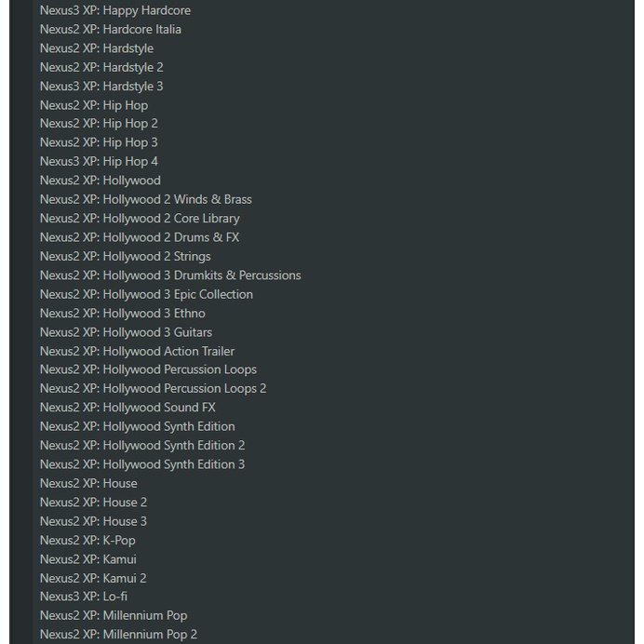Select Hollywood 2 Core Library
Image resolution: width=644 pixels, height=644 pixels.
(x=140, y=218)
